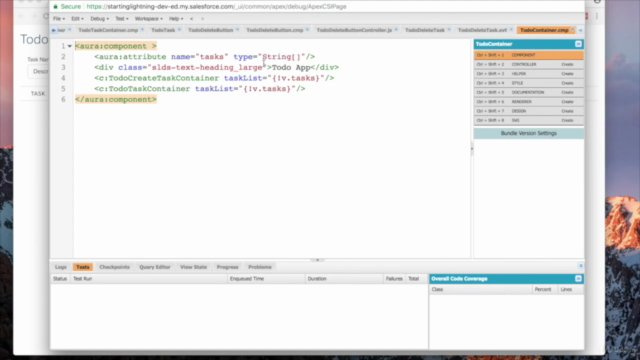Switch to the TodoDeleteButton tab
This screenshot has width=640, height=360.
210,30
